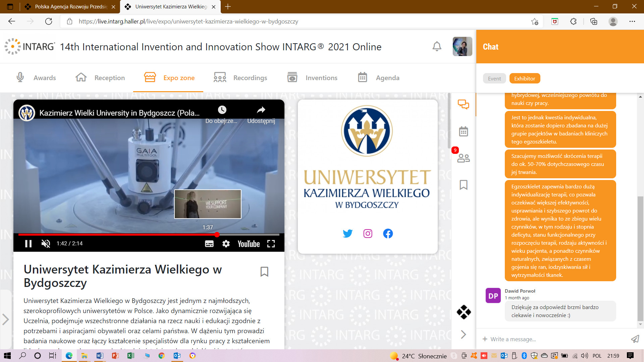644x362 pixels.
Task: Add video to Watch Later
Action: (222, 114)
